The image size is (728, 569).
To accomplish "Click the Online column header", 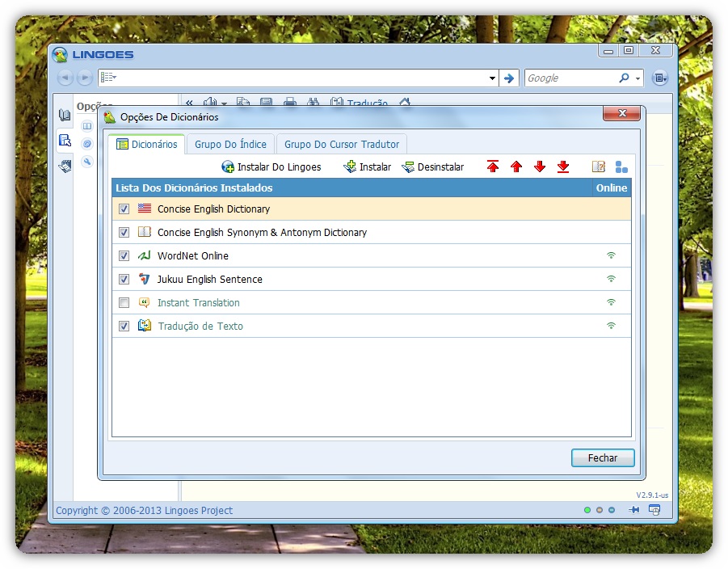I will (x=612, y=188).
